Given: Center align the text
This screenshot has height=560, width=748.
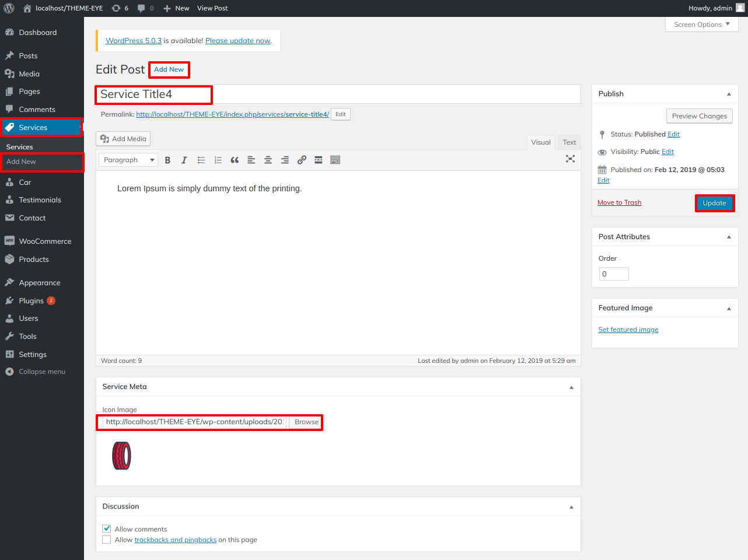Looking at the screenshot, I should click(268, 160).
